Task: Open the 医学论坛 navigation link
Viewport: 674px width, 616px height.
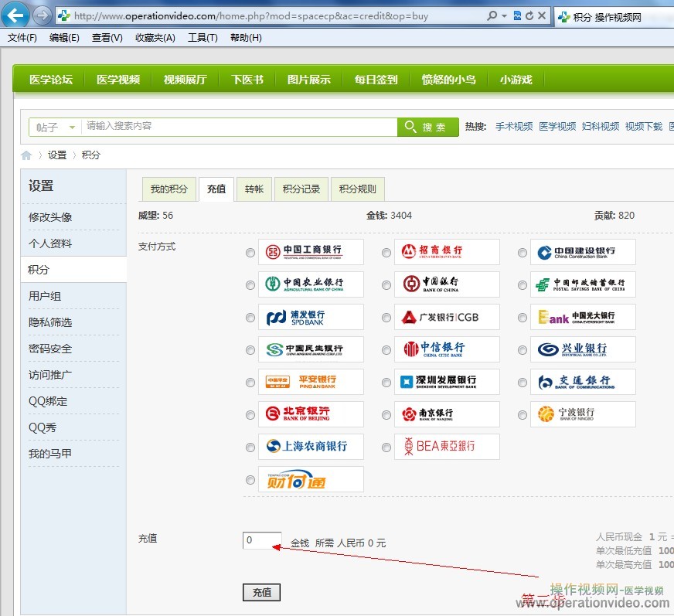Action: click(x=51, y=80)
